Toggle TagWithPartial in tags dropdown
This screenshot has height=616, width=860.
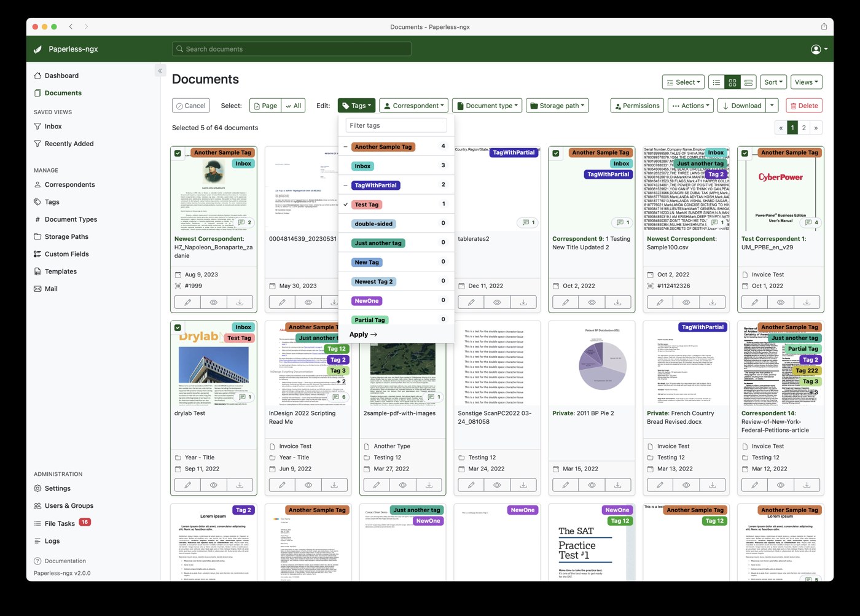pos(396,185)
